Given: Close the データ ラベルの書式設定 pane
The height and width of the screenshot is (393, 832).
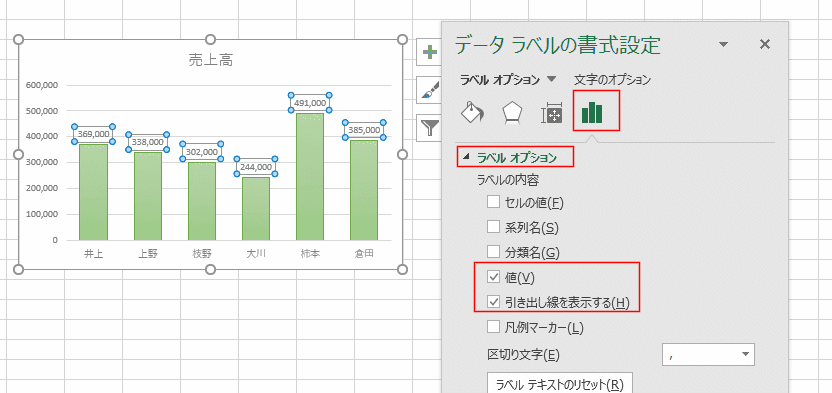Looking at the screenshot, I should [x=765, y=45].
